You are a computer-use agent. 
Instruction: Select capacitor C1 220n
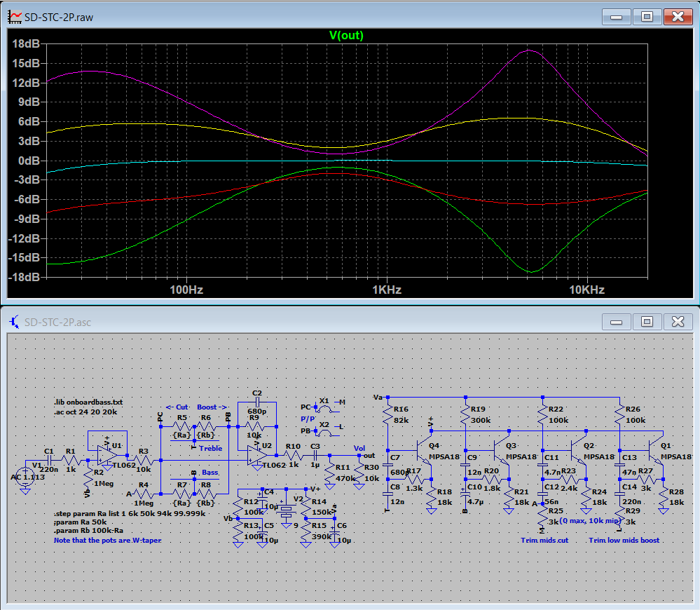click(x=50, y=460)
